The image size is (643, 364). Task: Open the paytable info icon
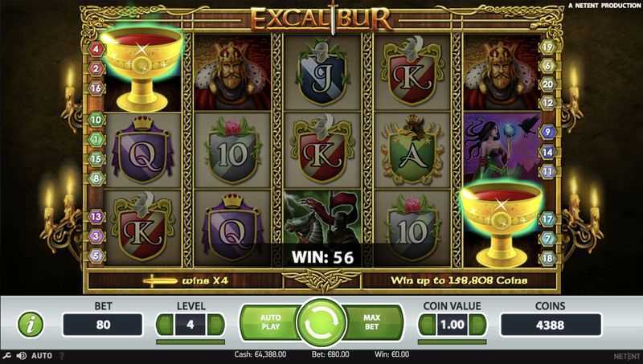point(31,325)
